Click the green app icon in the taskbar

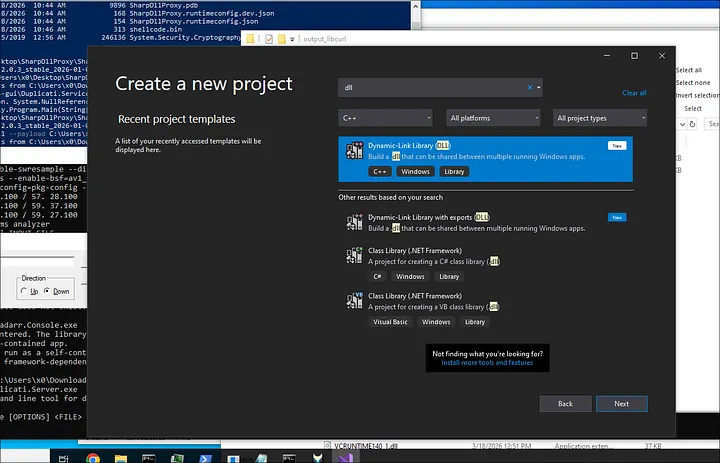click(x=177, y=458)
